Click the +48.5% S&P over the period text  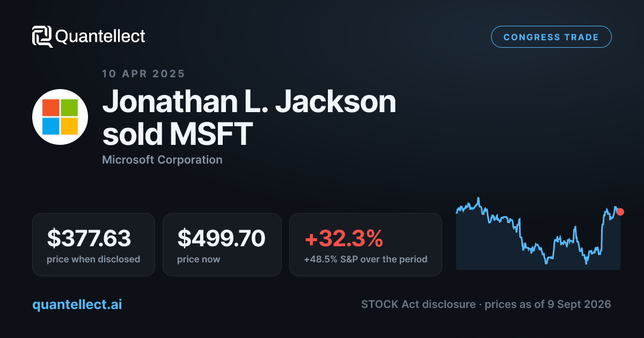(365, 259)
